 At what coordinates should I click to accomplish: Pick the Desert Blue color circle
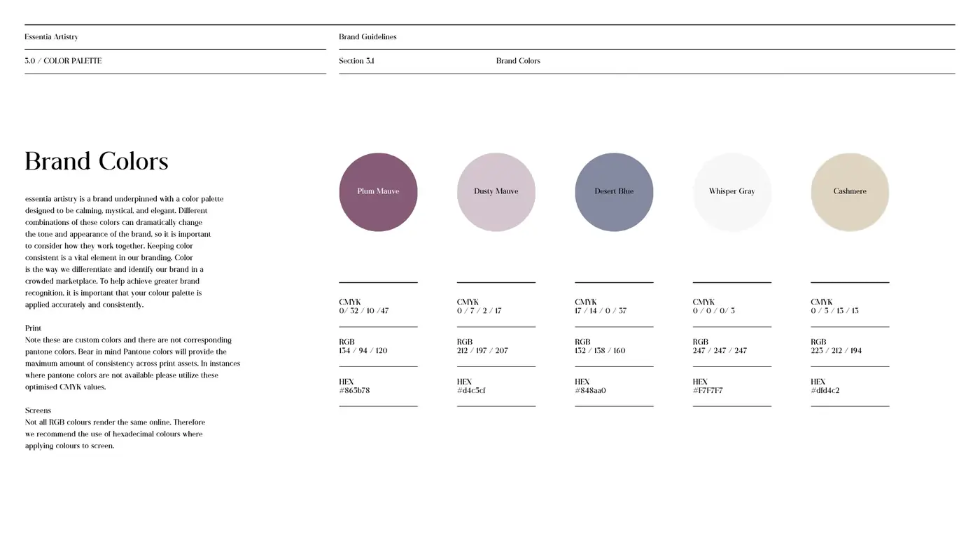pos(614,192)
